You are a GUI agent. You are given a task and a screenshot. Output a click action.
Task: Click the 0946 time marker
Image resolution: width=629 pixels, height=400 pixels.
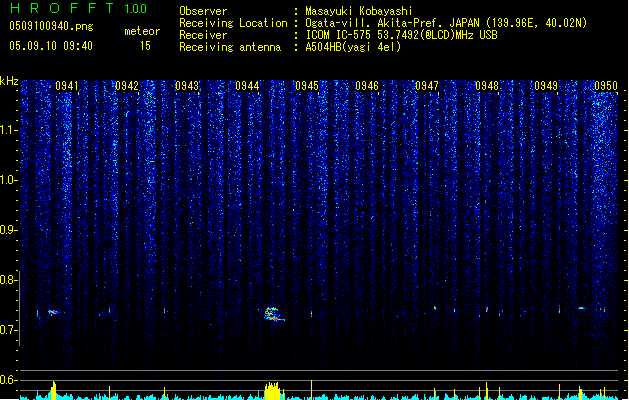367,86
